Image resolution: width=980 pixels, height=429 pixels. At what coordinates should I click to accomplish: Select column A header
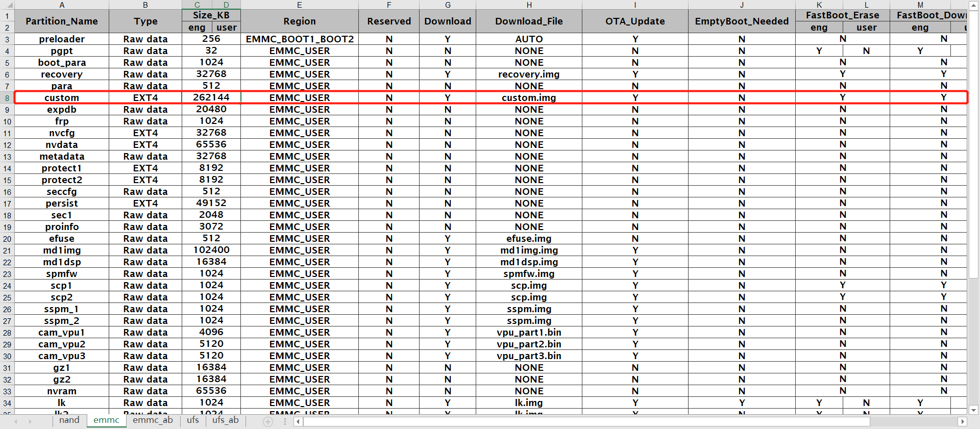62,5
